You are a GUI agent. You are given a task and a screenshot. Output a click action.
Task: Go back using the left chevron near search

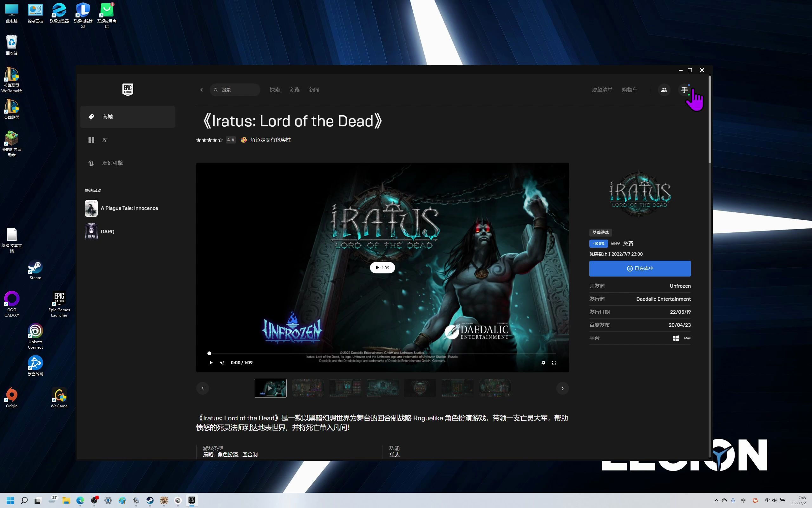tap(201, 90)
